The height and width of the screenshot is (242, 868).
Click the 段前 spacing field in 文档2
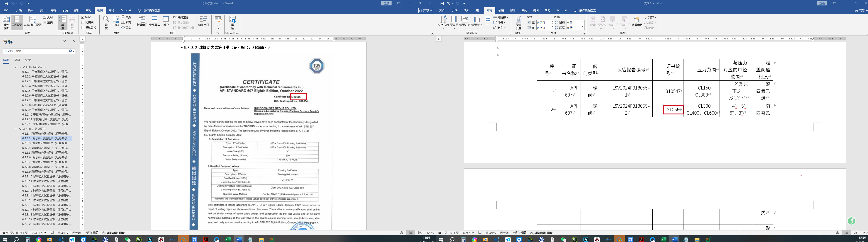(575, 23)
